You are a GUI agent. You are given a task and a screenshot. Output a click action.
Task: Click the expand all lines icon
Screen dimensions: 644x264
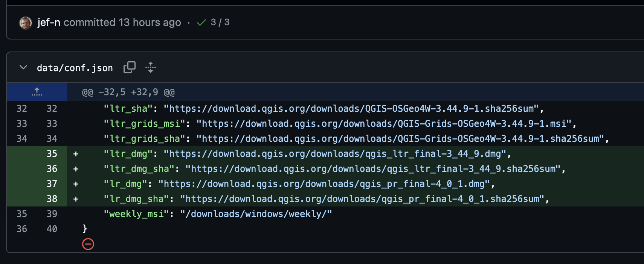tap(151, 68)
